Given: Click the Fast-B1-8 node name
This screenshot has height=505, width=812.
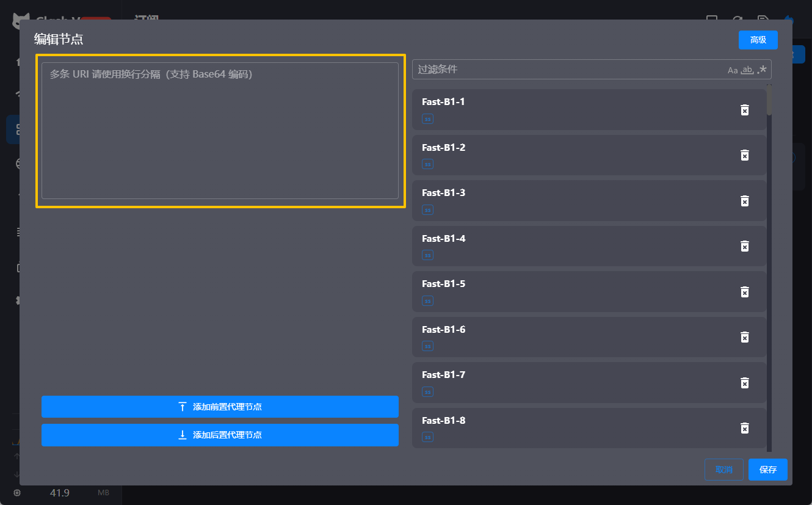Looking at the screenshot, I should tap(443, 420).
